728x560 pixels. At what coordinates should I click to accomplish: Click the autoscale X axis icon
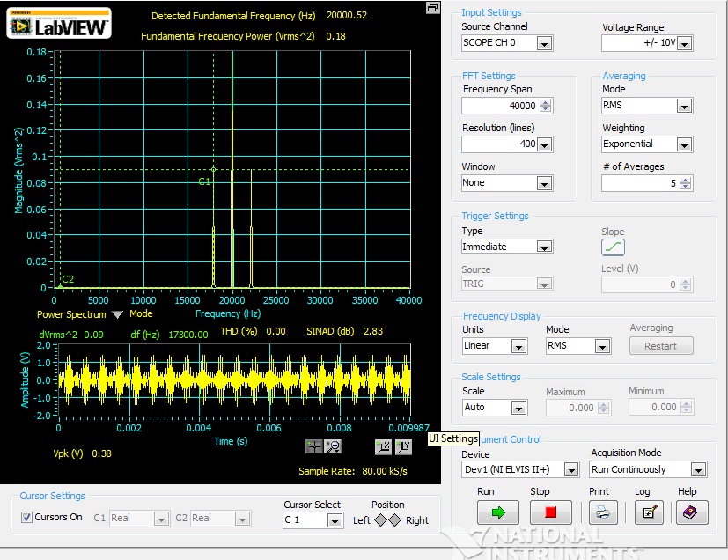383,447
